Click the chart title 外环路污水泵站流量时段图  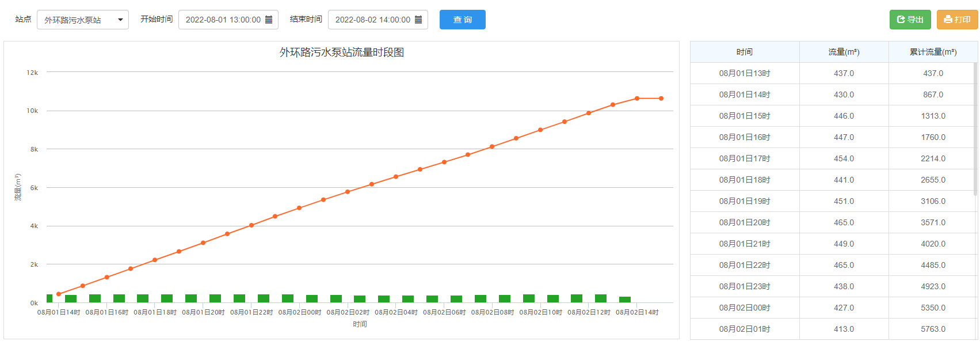click(x=341, y=52)
